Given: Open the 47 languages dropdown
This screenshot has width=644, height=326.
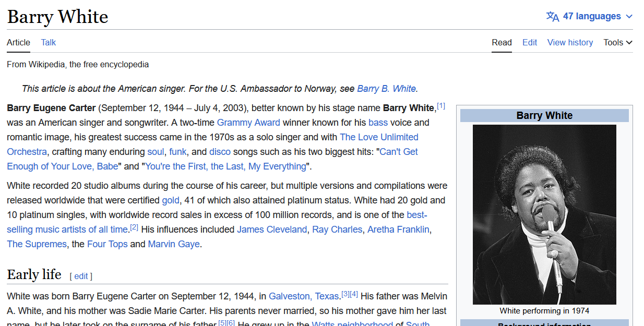Looking at the screenshot, I should 590,16.
